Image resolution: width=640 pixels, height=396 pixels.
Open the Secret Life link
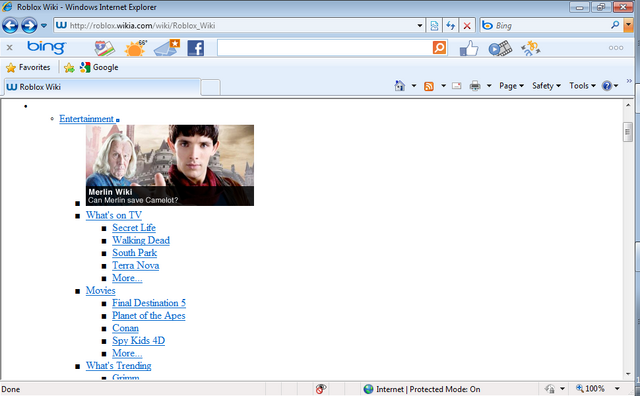pyautogui.click(x=134, y=228)
